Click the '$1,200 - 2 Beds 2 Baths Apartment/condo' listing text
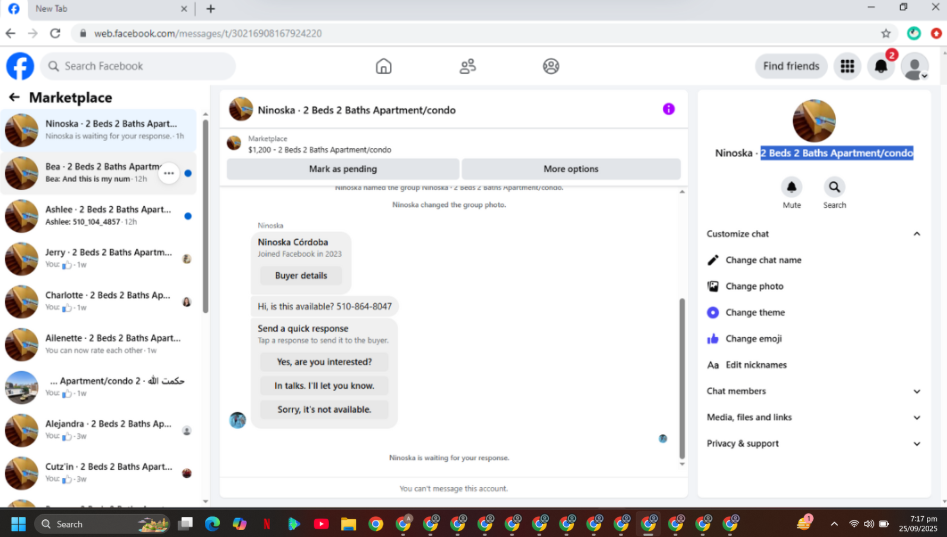The height and width of the screenshot is (537, 947). coord(319,150)
